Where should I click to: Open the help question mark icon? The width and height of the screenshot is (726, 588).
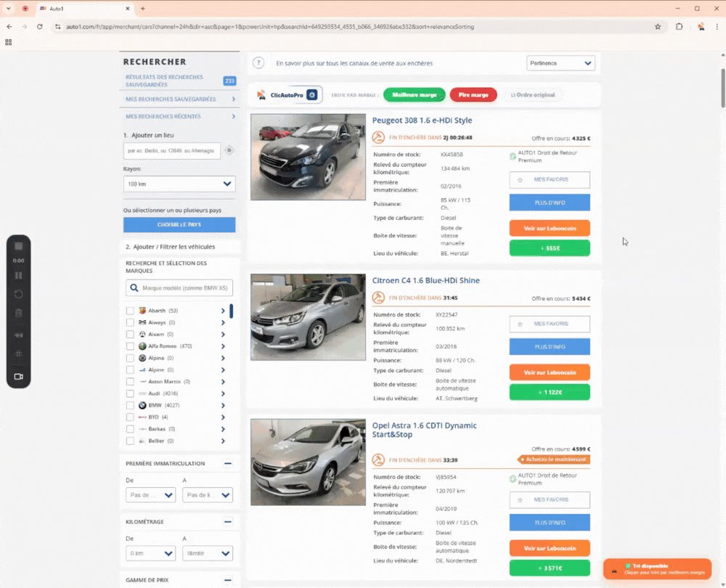[258, 63]
